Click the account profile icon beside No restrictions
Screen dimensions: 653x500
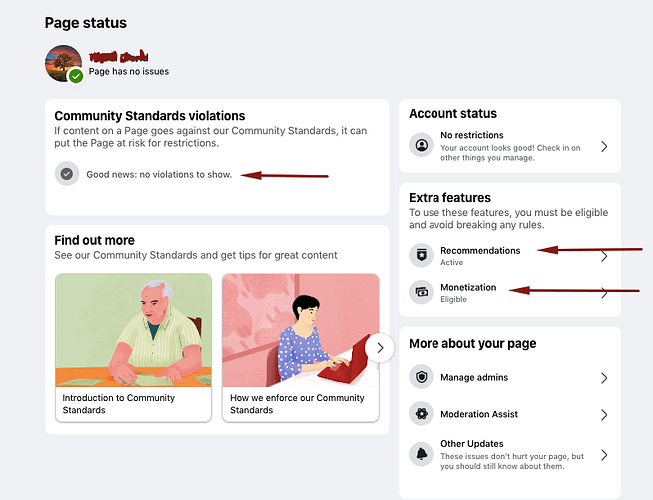(x=421, y=145)
